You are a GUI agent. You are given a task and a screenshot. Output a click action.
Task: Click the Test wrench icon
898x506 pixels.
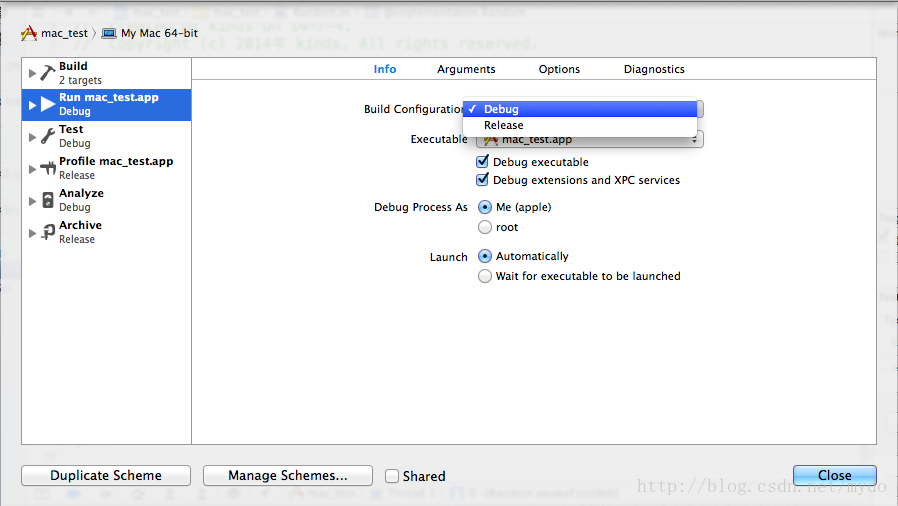[48, 137]
